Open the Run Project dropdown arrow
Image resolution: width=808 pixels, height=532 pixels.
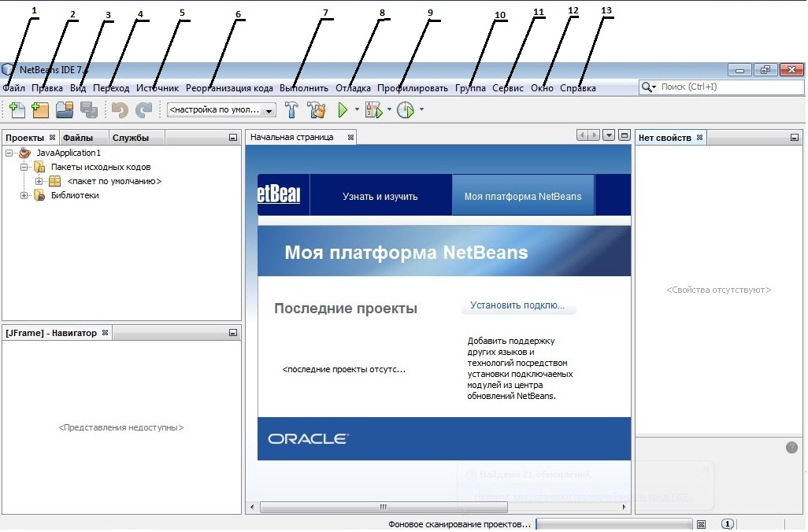[x=357, y=109]
